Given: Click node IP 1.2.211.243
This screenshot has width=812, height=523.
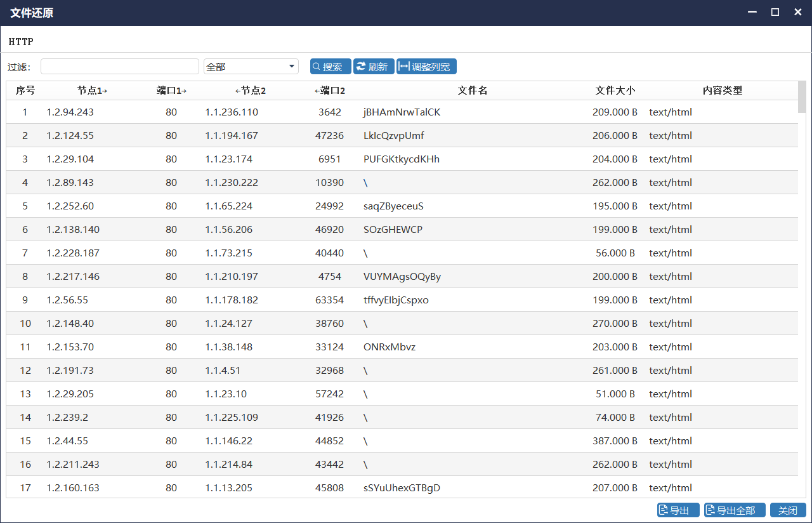Looking at the screenshot, I should [73, 465].
